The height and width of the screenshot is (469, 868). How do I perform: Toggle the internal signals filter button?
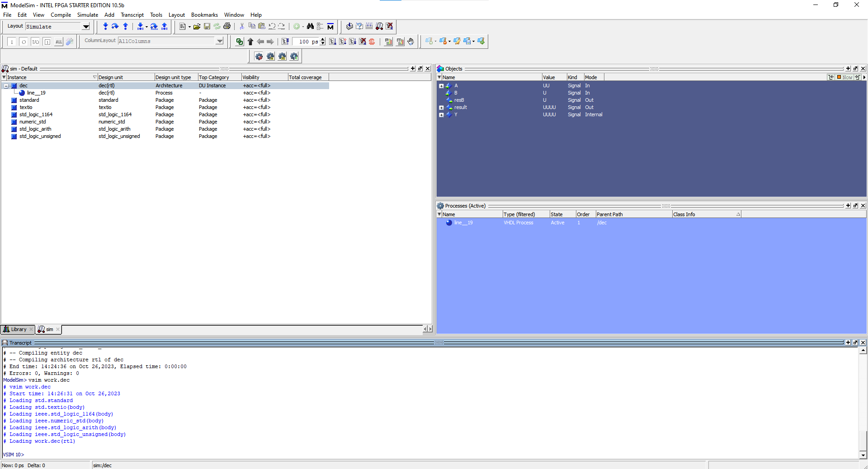[x=47, y=42]
